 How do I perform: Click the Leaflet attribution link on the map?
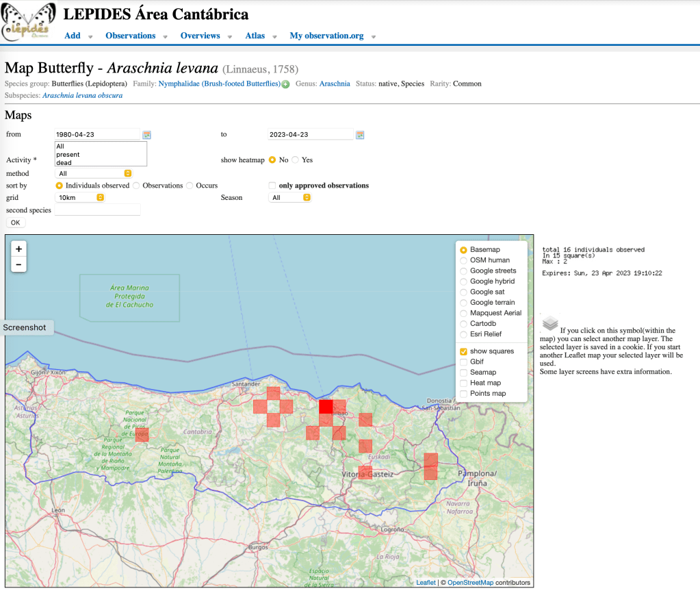click(425, 582)
